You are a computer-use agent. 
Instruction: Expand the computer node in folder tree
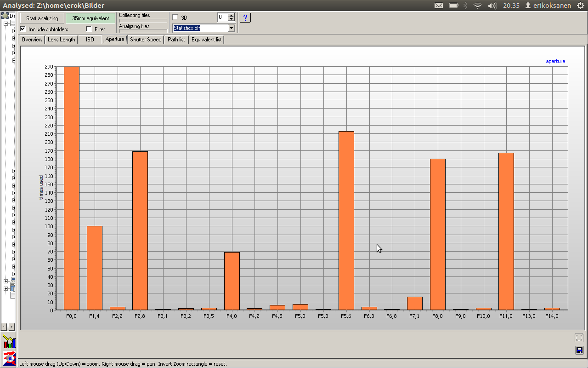[x=6, y=281]
